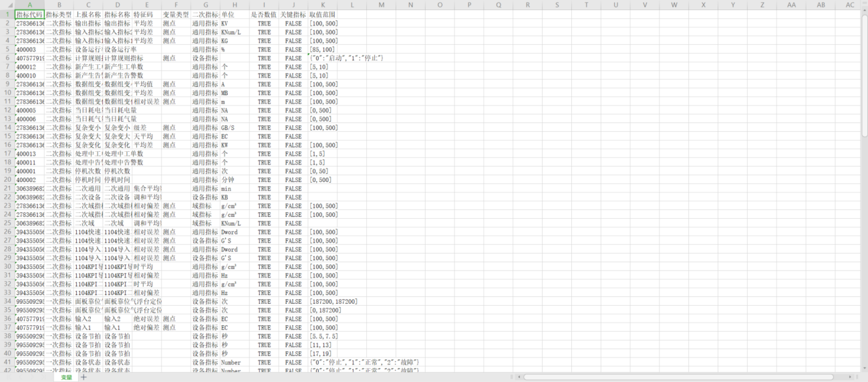This screenshot has height=382, width=868.
Task: Add a new sheet with plus icon
Action: [x=84, y=377]
